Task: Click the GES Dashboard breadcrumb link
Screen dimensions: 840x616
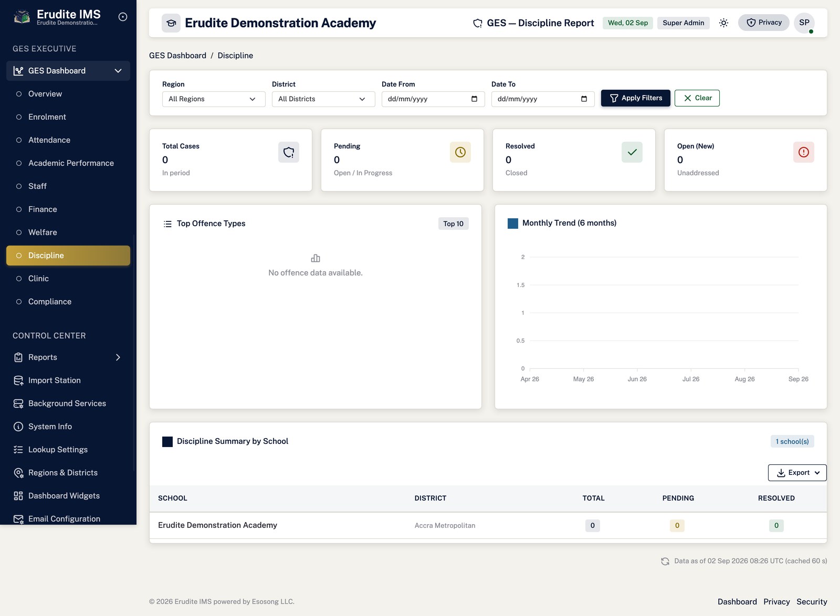Action: (177, 56)
